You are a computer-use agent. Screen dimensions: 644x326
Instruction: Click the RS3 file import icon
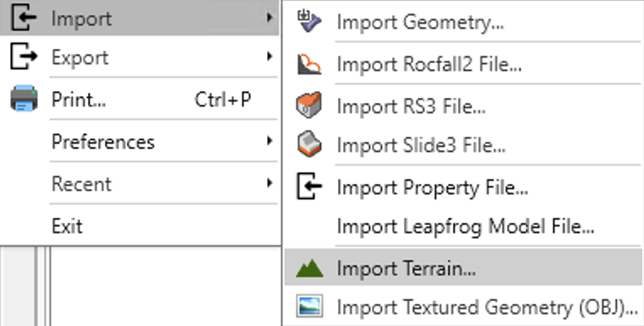pos(308,106)
